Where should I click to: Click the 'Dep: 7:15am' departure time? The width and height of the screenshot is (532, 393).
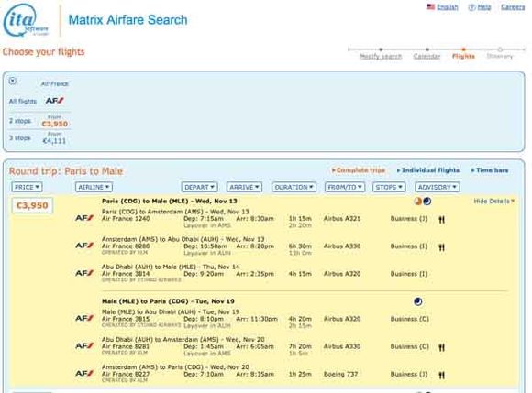[x=204, y=219]
